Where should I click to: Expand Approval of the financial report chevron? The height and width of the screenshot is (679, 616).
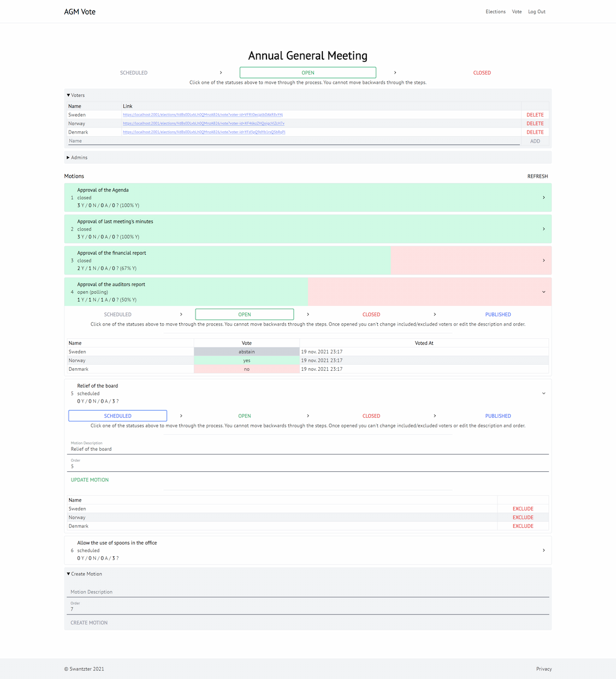[543, 261]
